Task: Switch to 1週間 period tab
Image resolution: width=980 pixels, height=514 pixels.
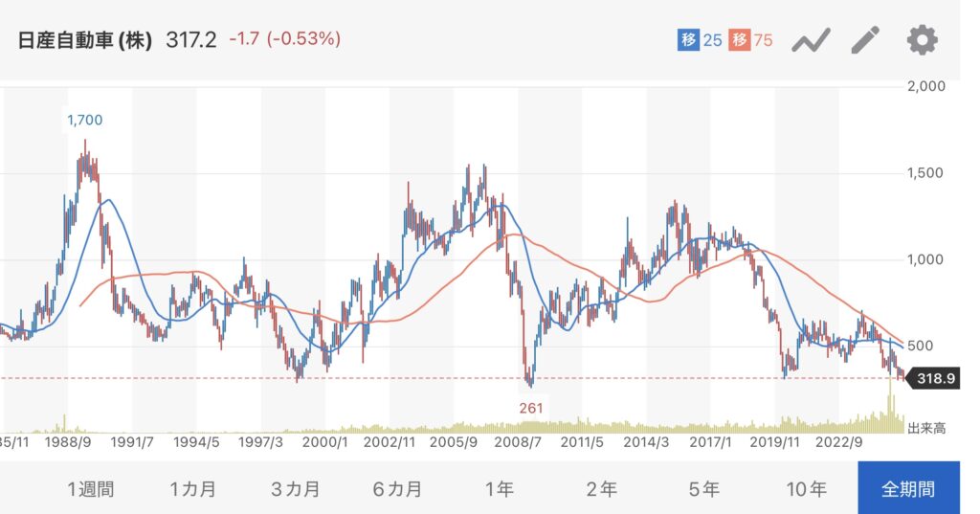Action: coord(91,488)
